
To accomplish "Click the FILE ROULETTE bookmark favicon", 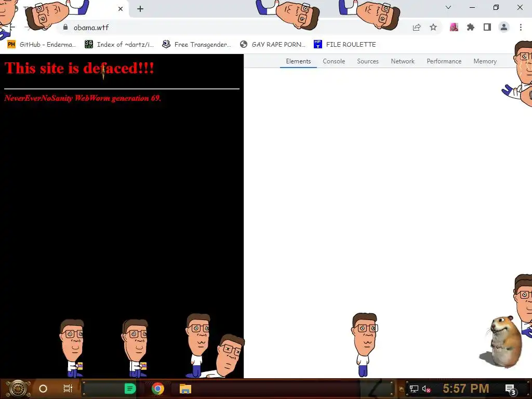I will pyautogui.click(x=317, y=44).
